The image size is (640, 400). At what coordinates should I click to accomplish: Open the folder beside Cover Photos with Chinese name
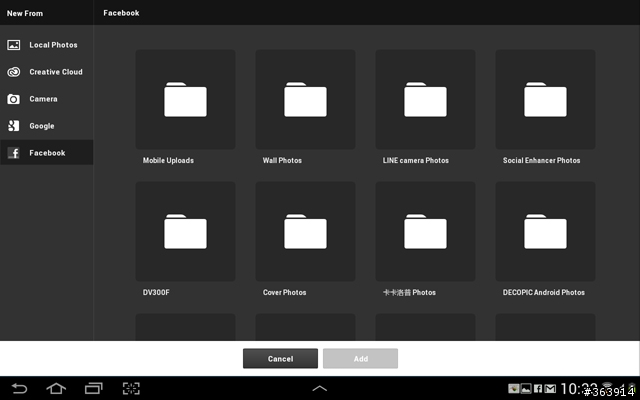click(x=425, y=231)
